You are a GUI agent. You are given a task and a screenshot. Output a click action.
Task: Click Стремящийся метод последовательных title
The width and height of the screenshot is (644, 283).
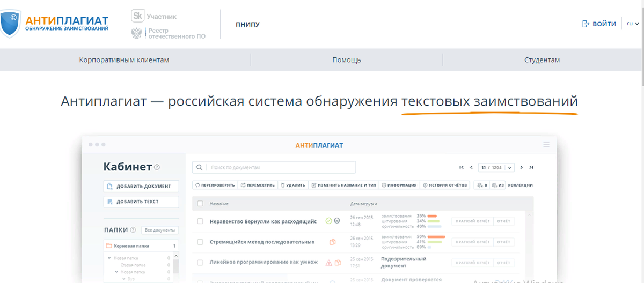click(x=262, y=242)
